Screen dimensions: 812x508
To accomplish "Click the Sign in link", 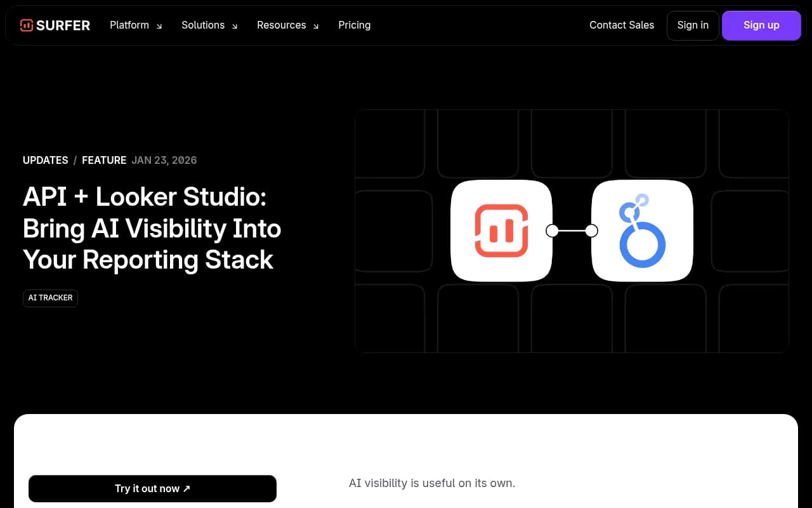I will click(693, 25).
